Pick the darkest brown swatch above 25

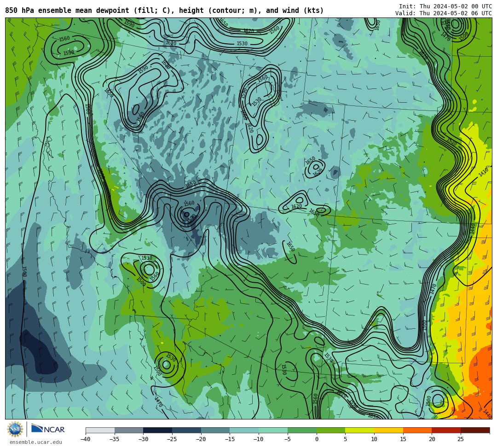point(475,430)
